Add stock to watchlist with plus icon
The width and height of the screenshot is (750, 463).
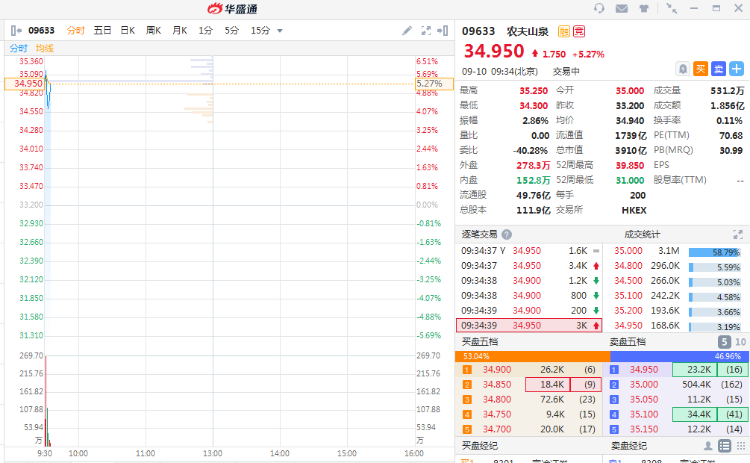[x=737, y=69]
